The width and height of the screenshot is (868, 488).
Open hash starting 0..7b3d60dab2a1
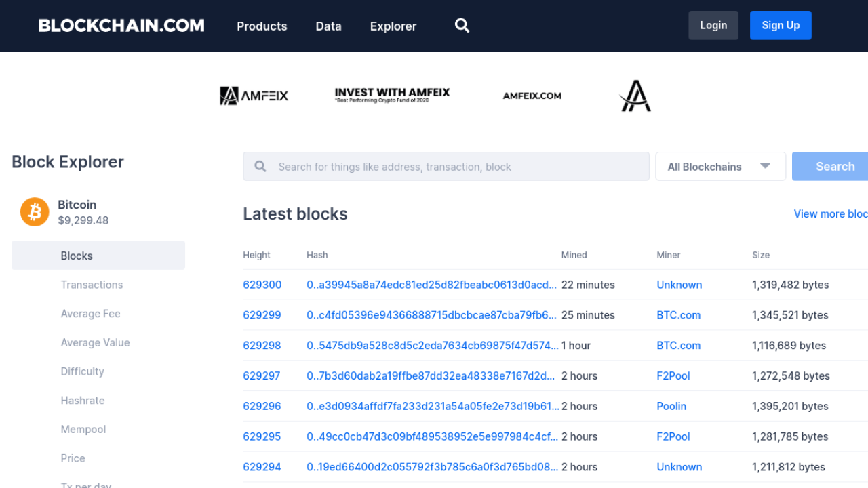[431, 376]
